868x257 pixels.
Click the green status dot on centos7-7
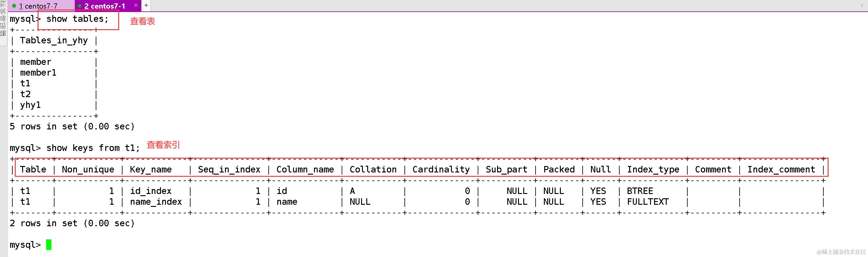pos(14,6)
